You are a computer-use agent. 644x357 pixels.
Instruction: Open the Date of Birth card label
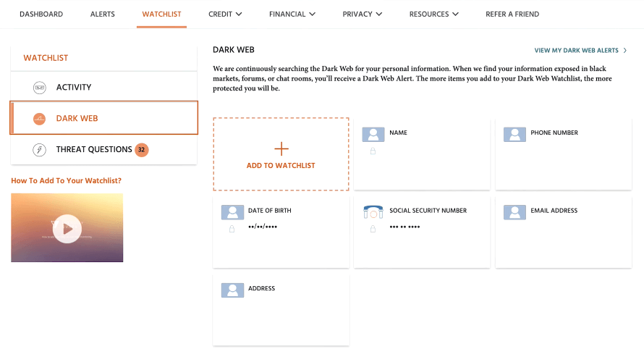(269, 210)
